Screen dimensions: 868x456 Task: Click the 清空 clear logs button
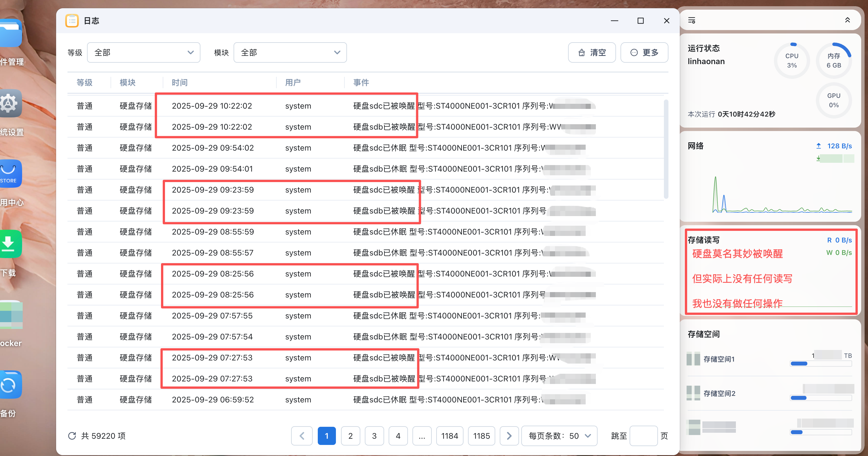[592, 52]
